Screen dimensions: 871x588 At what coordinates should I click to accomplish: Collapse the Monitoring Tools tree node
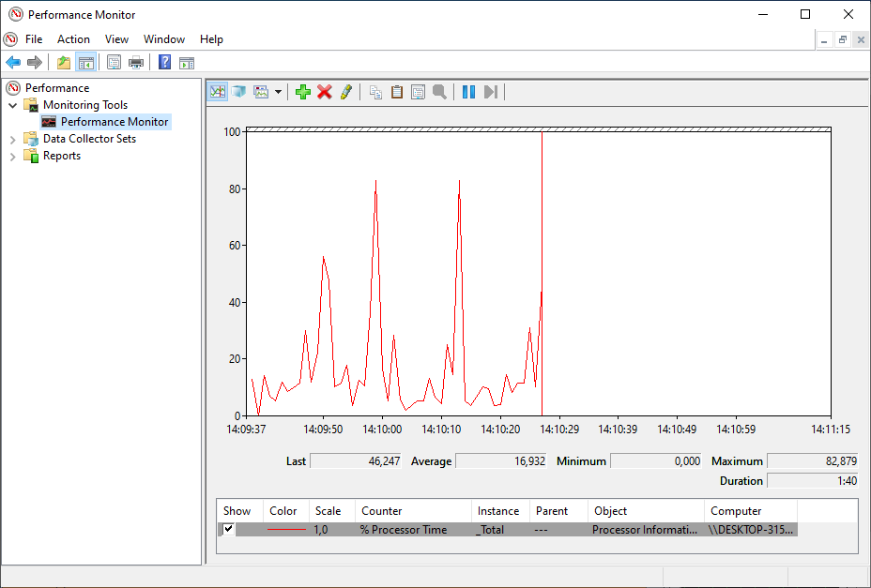coord(13,104)
